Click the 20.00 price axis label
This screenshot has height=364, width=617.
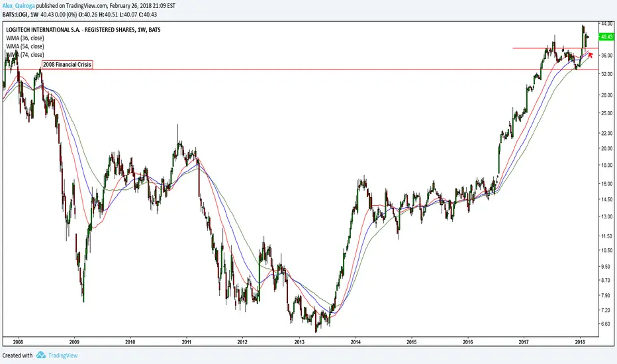[607, 148]
